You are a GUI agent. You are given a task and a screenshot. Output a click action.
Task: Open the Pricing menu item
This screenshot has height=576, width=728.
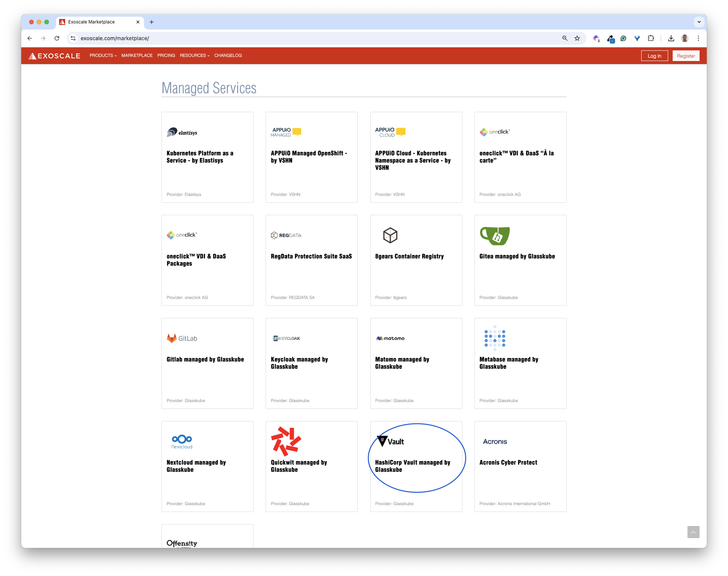(x=166, y=55)
